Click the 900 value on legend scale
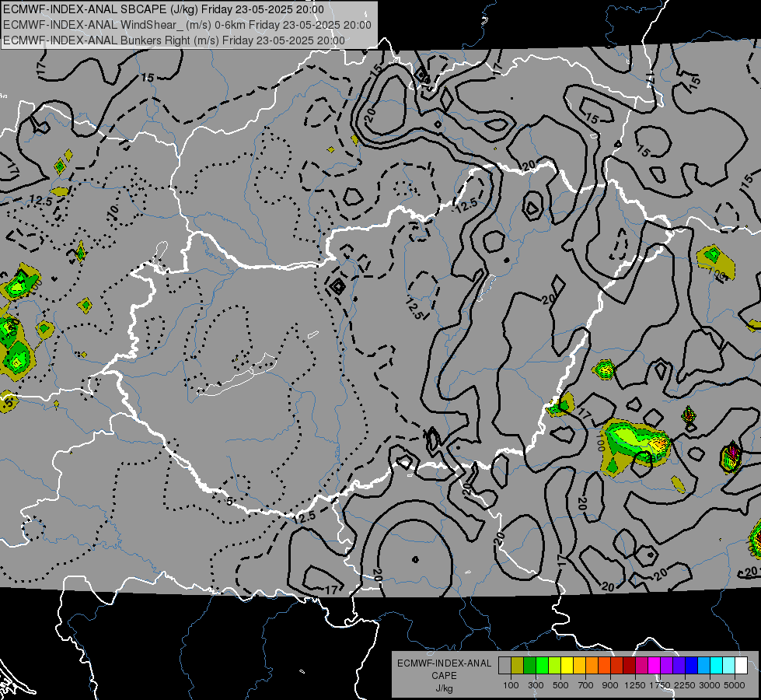The width and height of the screenshot is (761, 700). pos(610,685)
